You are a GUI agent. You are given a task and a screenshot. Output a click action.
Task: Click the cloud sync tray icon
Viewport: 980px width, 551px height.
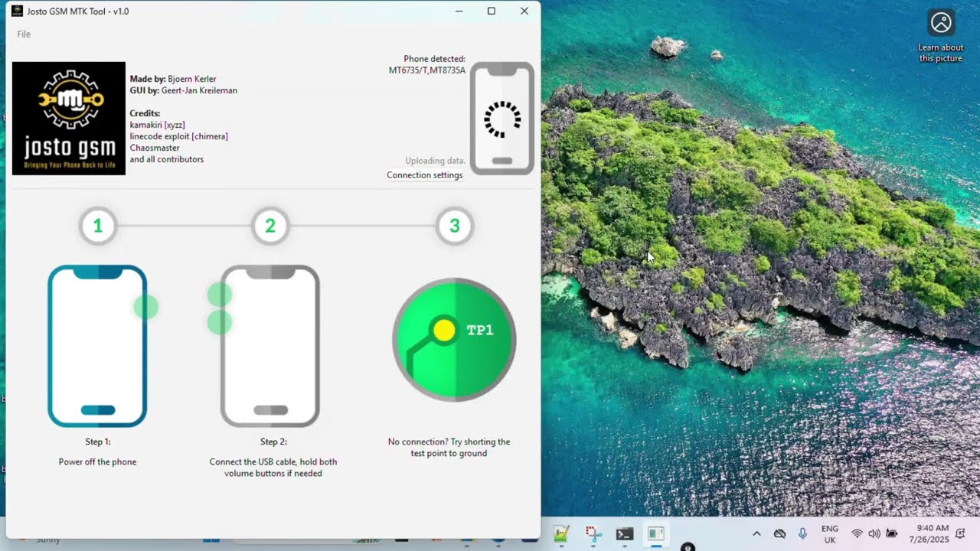pos(779,534)
